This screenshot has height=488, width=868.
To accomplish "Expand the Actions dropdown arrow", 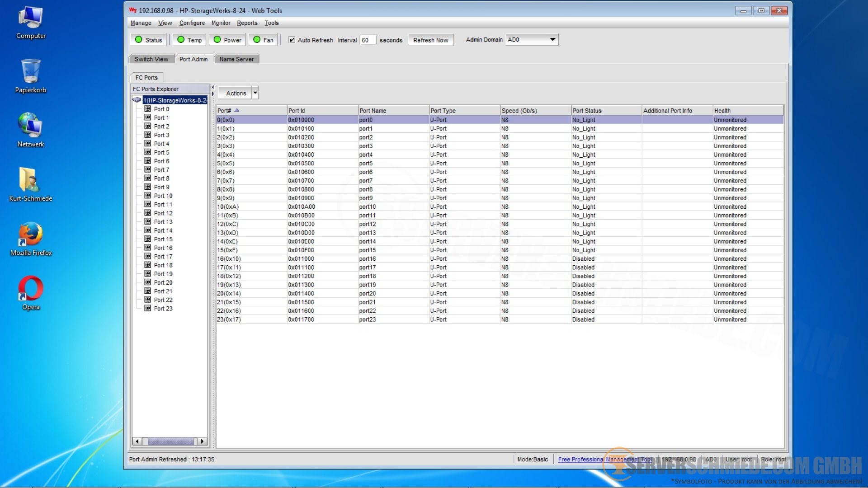I will [x=255, y=93].
